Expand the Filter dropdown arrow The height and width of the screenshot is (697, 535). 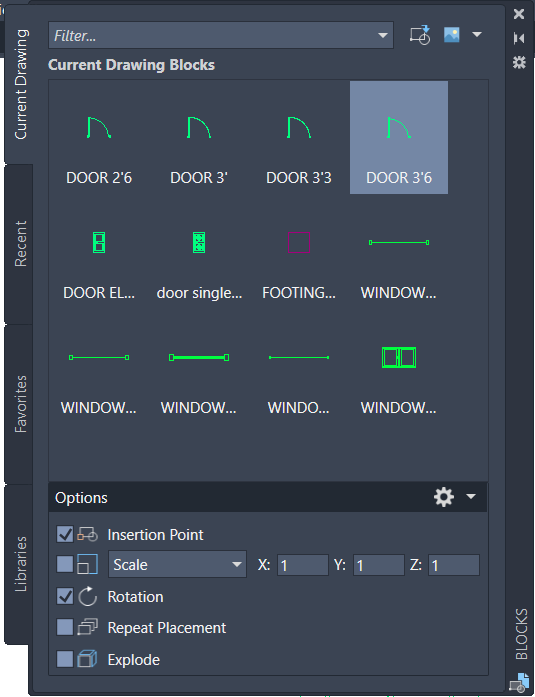point(383,36)
